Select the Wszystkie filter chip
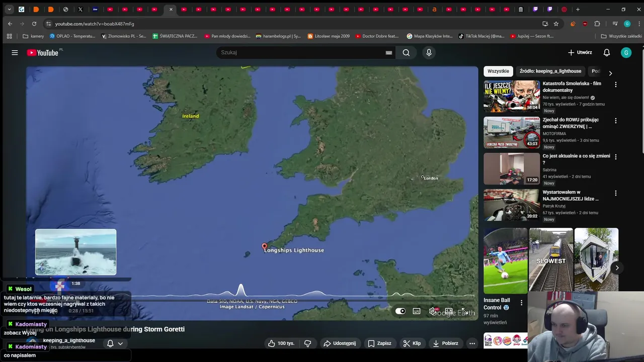 pyautogui.click(x=498, y=71)
